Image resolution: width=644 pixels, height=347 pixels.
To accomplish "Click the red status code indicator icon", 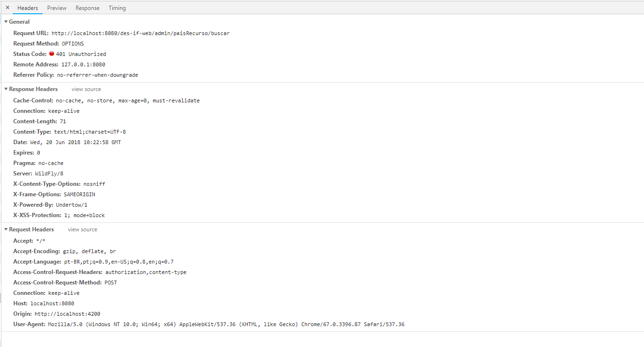I will click(x=52, y=54).
